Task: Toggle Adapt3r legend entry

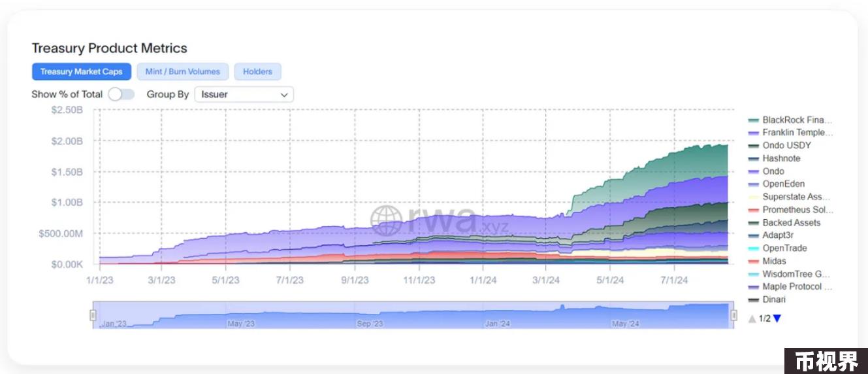Action: point(771,235)
